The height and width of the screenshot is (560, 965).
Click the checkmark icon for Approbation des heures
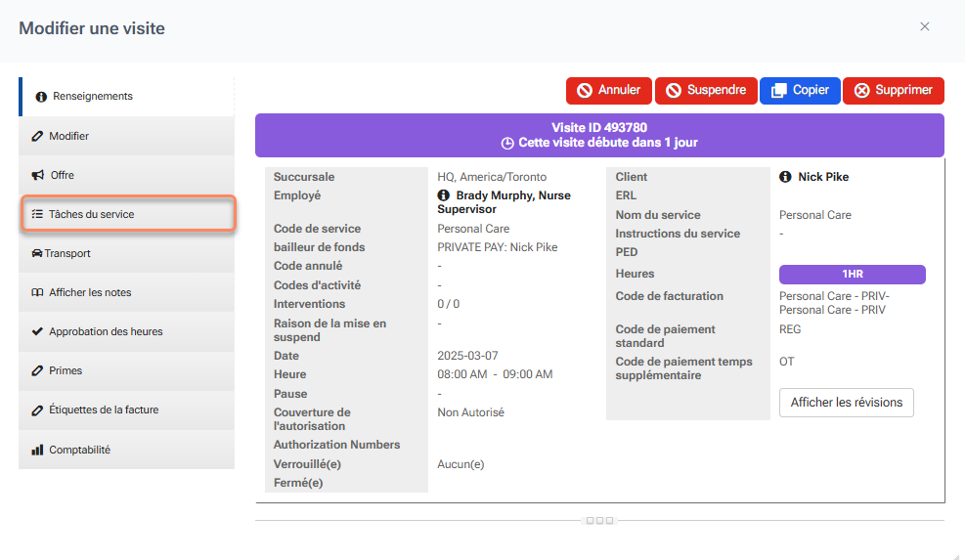click(x=37, y=331)
